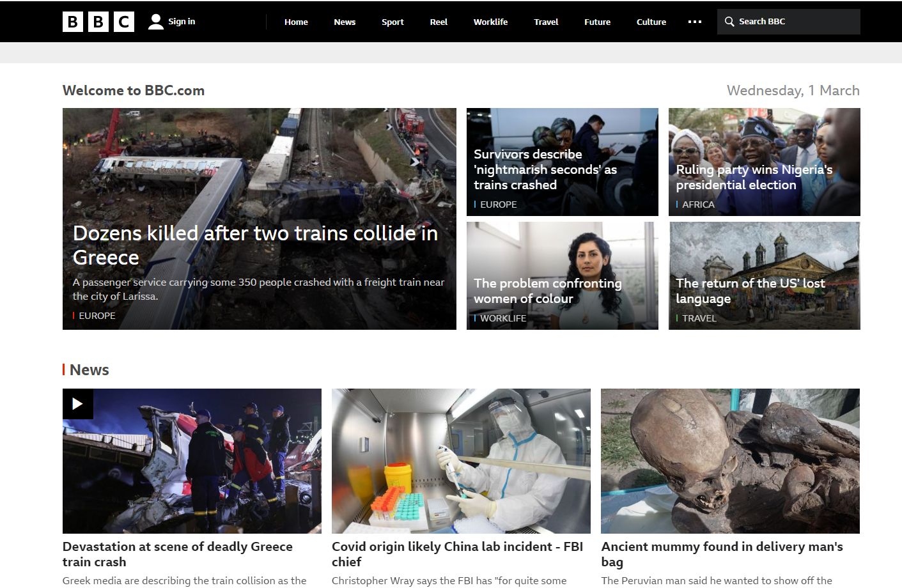Click the EUROPE tag under main story
902x588 pixels.
coord(97,316)
